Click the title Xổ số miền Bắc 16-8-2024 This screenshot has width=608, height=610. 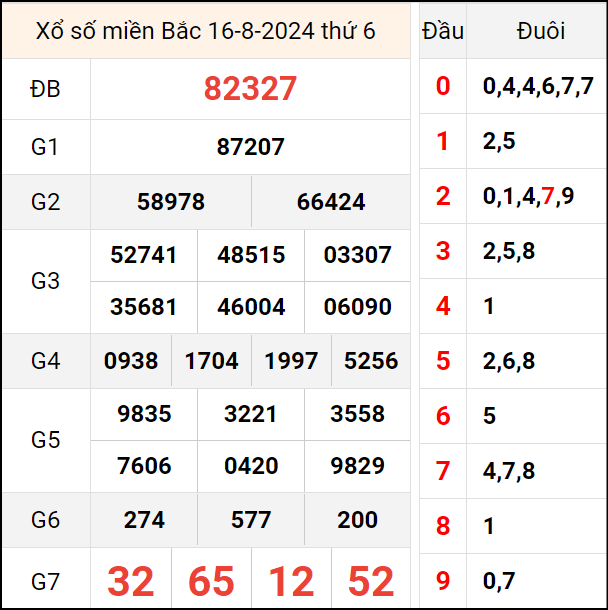click(205, 31)
